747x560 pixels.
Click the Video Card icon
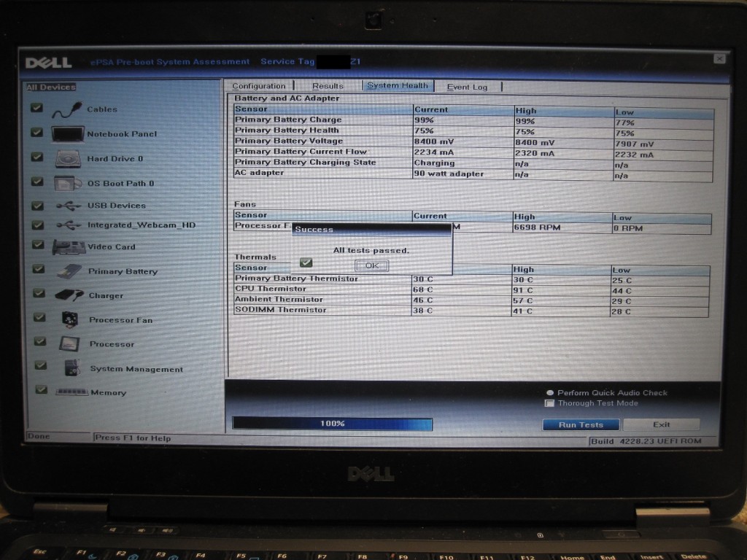(x=69, y=247)
